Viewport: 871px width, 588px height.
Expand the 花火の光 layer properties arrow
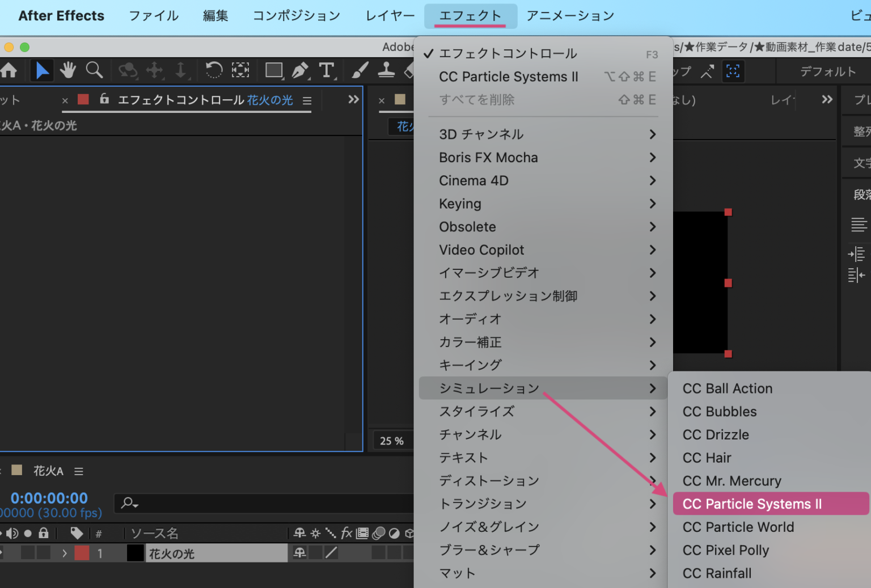[x=65, y=553]
